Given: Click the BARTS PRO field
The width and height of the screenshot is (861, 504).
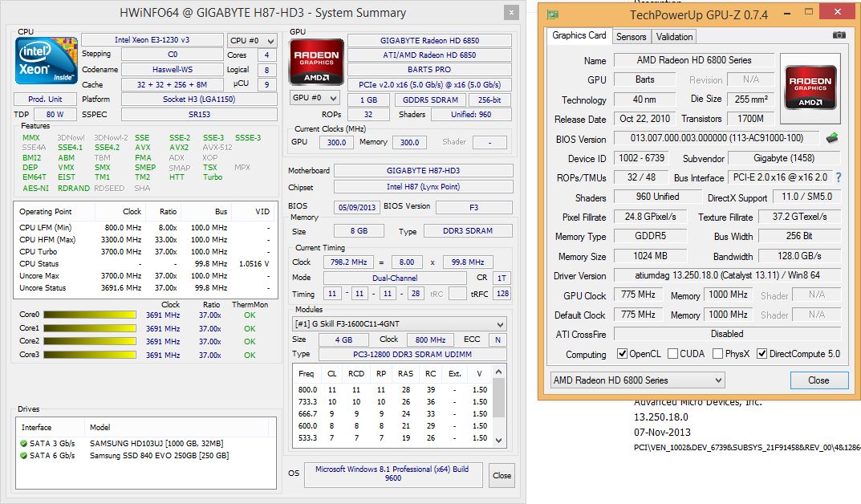Looking at the screenshot, I should 429,70.
